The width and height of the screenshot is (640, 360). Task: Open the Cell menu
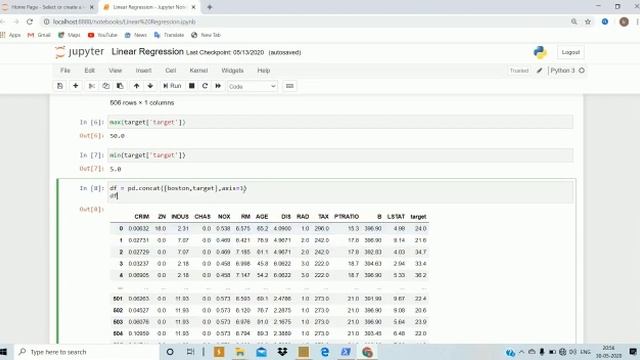point(171,71)
